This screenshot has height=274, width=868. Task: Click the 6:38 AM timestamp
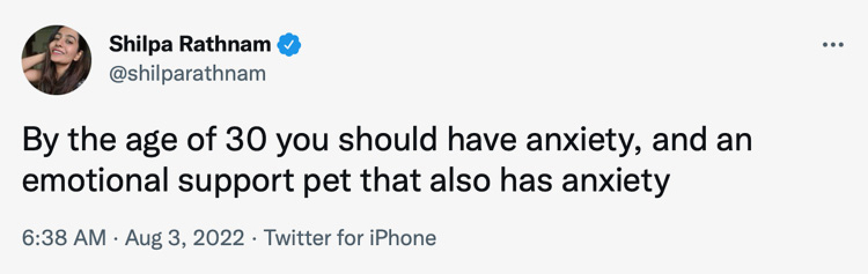(64, 238)
